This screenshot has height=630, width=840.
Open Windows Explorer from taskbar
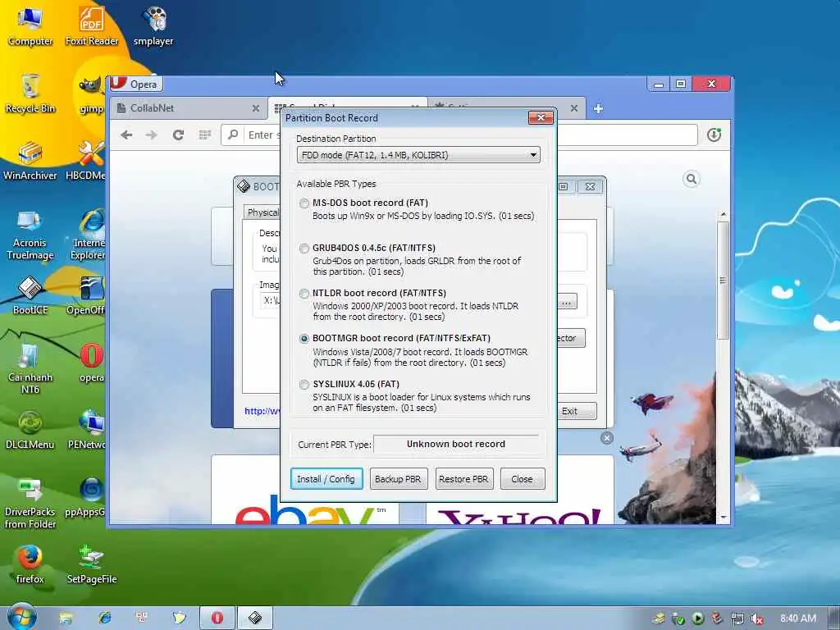66,618
